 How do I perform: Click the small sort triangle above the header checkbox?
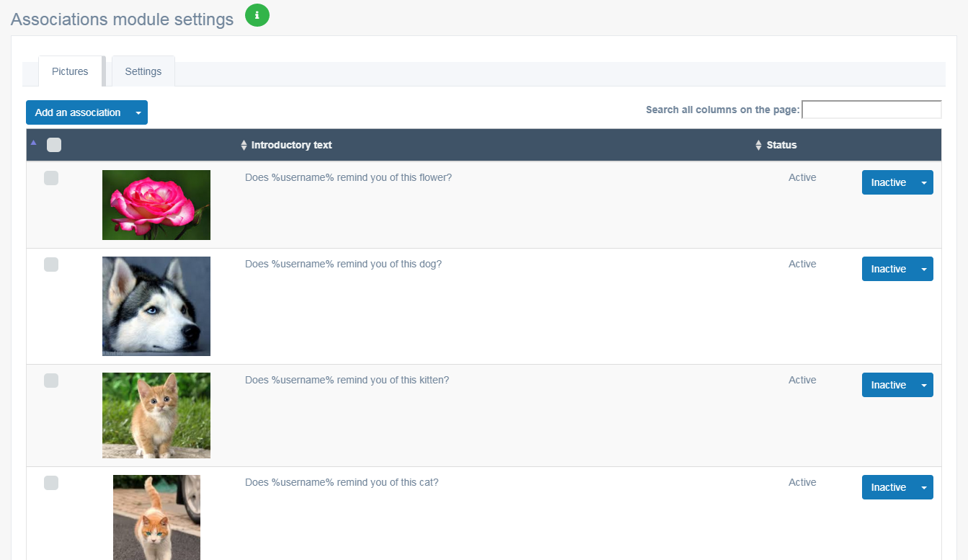(33, 142)
